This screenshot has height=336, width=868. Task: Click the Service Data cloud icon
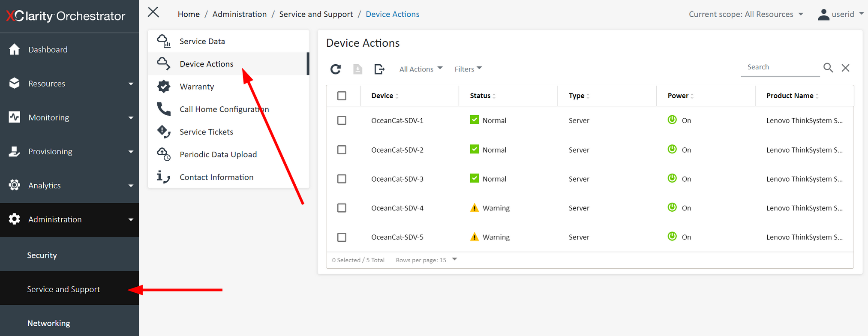click(164, 41)
